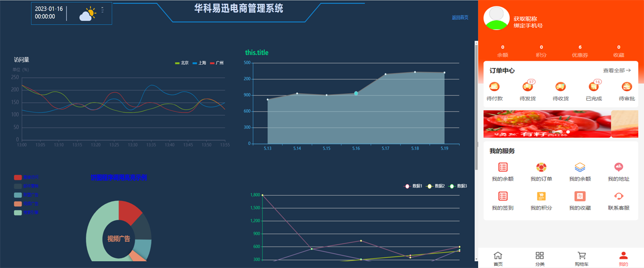The width and height of the screenshot is (644, 268).
Task: Go to the 首页 home tab
Action: point(498,258)
